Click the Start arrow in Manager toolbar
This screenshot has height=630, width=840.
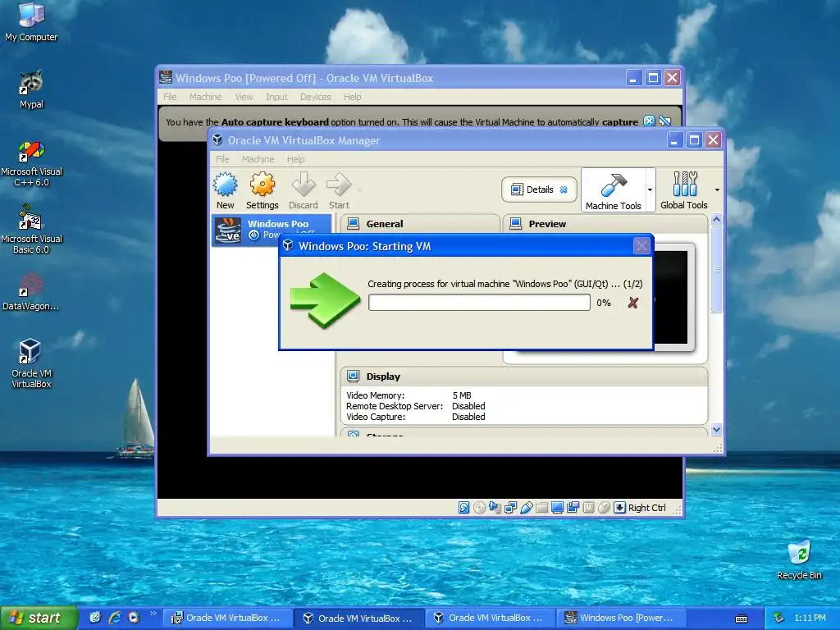(339, 190)
